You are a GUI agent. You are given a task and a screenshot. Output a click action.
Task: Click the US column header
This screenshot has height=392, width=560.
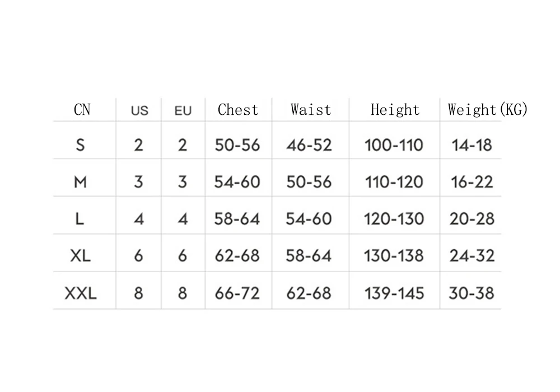pos(139,111)
